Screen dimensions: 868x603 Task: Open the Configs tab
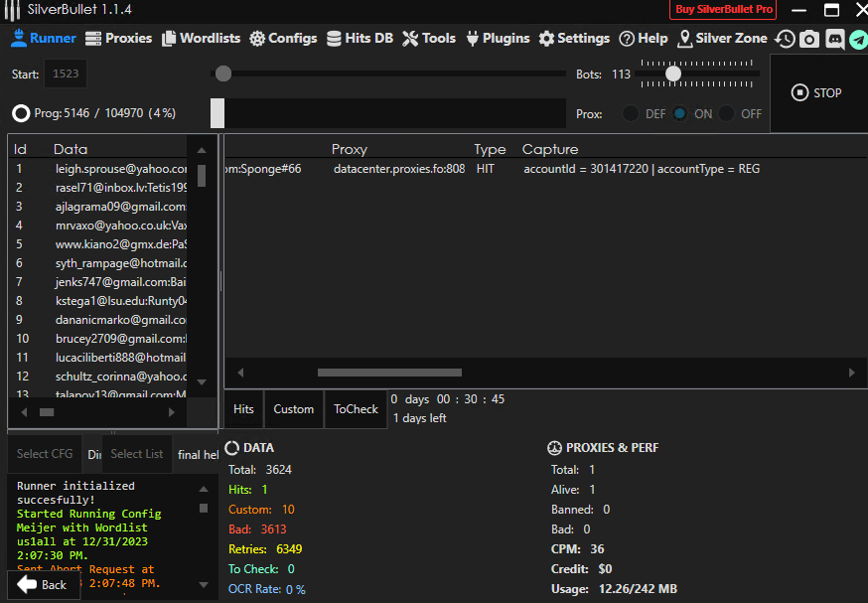coord(283,38)
